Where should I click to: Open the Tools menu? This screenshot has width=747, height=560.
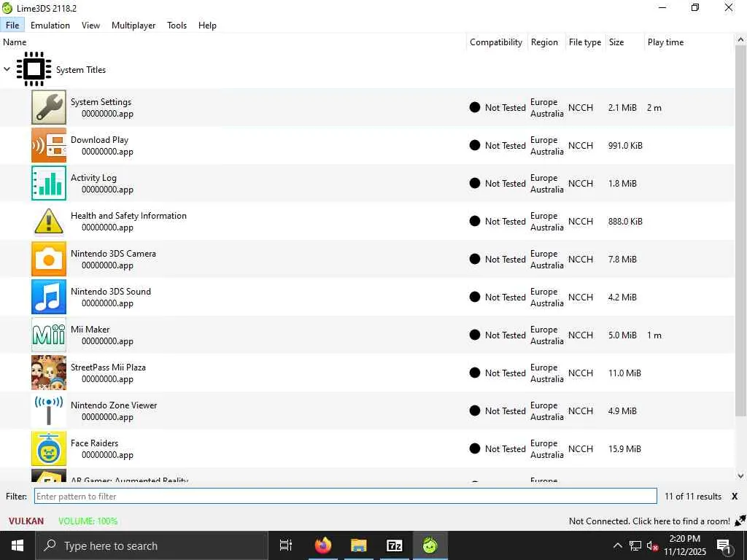click(x=177, y=26)
